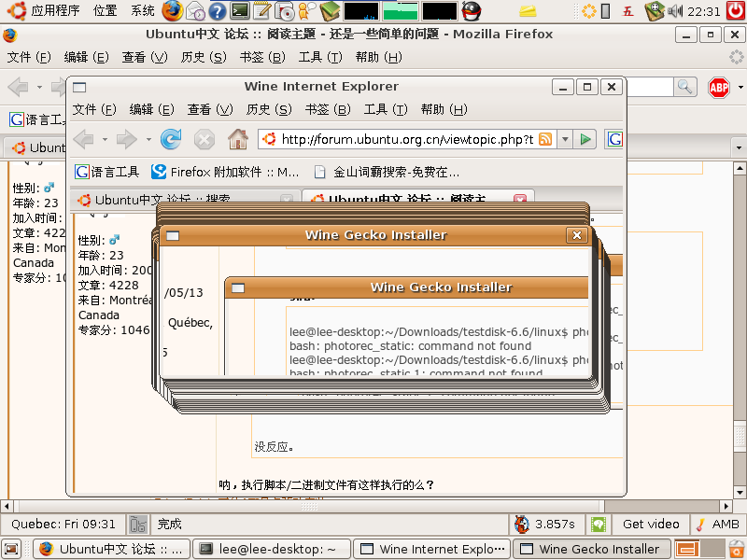
Task: Open the instant messenger buddy icon
Action: click(x=306, y=10)
